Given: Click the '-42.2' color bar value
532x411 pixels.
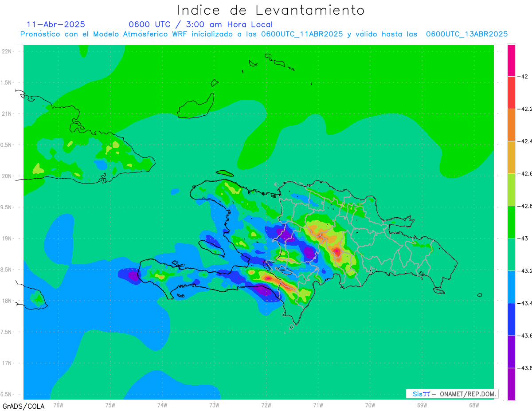Looking at the screenshot, I should tap(525, 109).
